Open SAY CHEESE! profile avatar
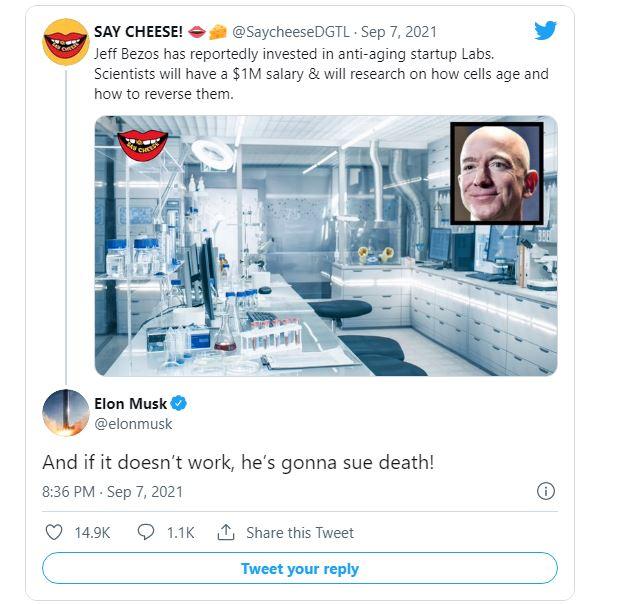Image resolution: width=644 pixels, height=605 pixels. [66, 42]
